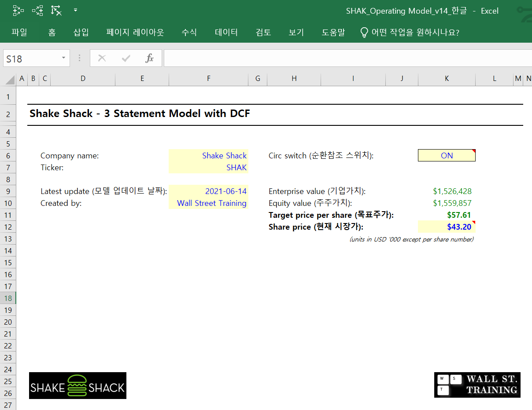Select column F header

pyautogui.click(x=209, y=79)
